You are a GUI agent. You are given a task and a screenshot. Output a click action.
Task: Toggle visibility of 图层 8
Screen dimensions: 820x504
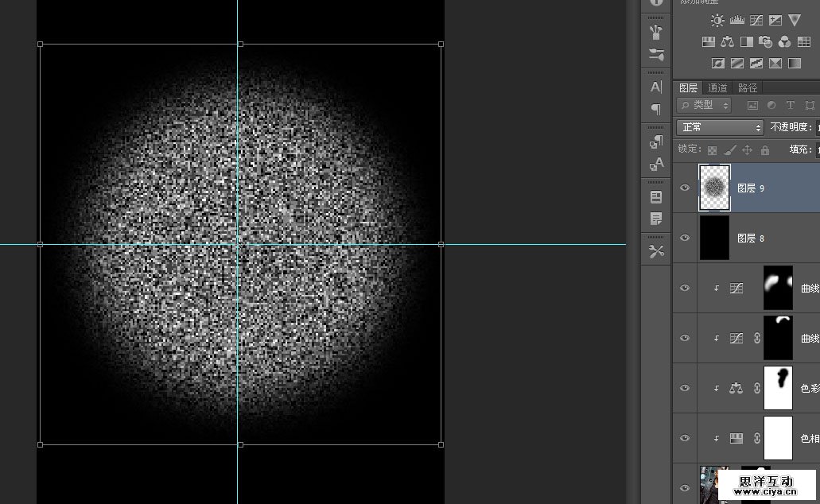coord(685,238)
